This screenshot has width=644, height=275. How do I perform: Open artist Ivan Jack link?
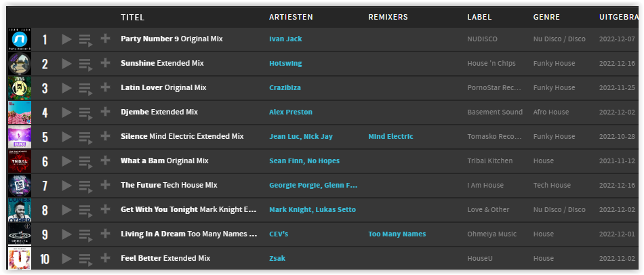(285, 39)
